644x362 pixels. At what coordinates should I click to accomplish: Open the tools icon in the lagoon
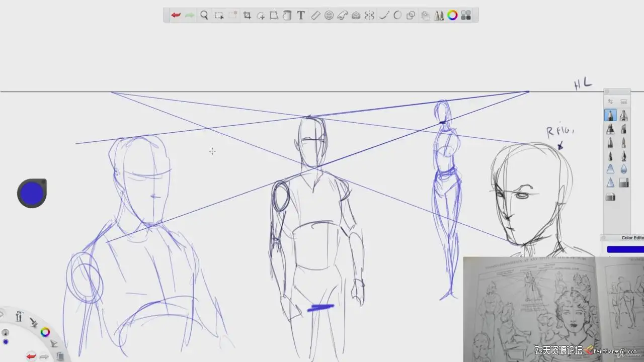(x=19, y=316)
